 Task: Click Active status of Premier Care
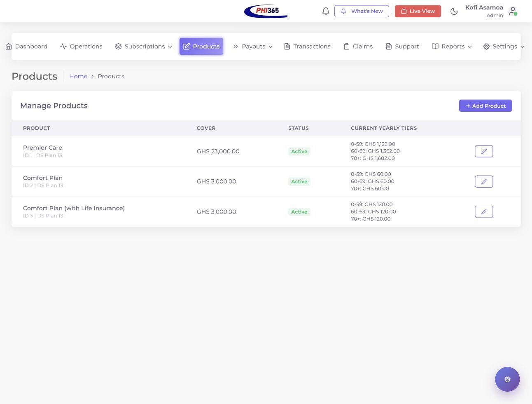tap(299, 151)
